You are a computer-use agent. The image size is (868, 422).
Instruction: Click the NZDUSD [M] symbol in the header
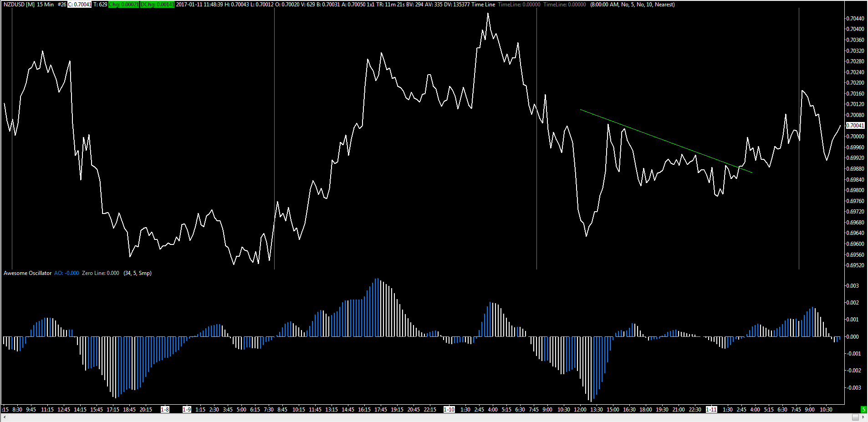19,5
